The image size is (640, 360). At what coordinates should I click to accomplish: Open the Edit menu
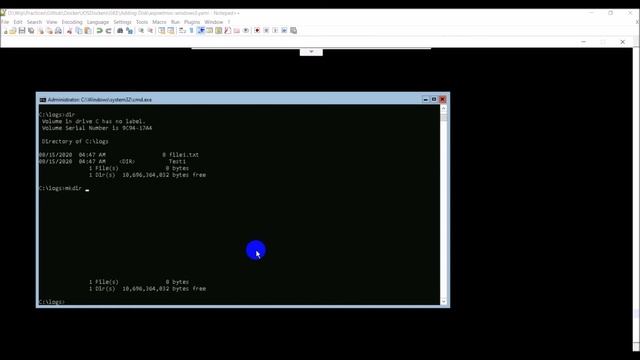18,22
